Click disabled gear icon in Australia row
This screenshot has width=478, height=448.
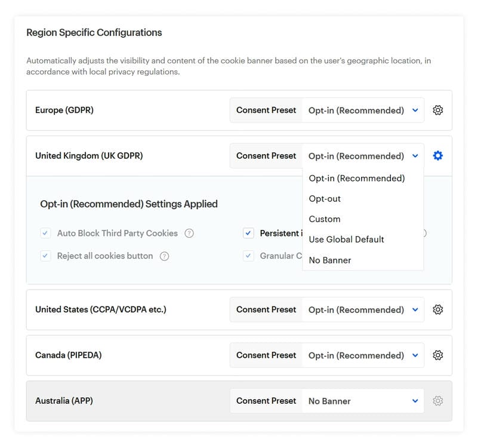438,401
